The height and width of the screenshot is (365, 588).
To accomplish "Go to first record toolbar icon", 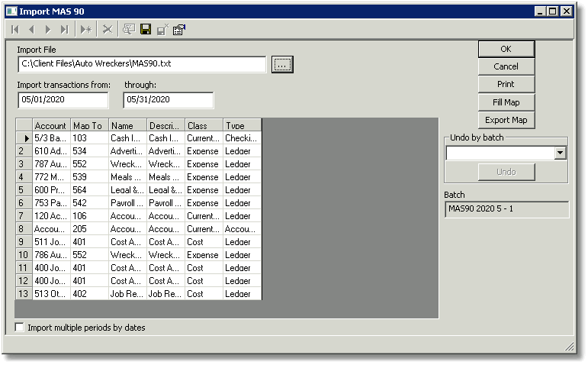I will [15, 29].
